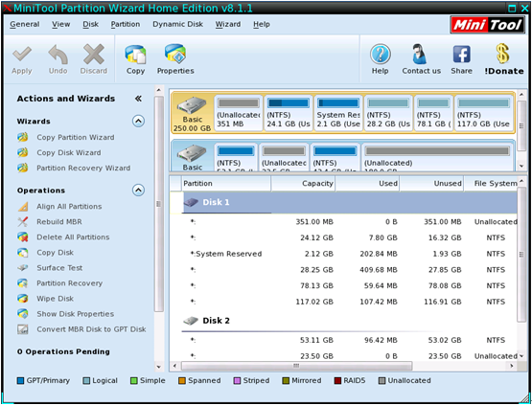Select the 78.1 GB NTFS partition block
The height and width of the screenshot is (405, 532).
click(x=433, y=113)
